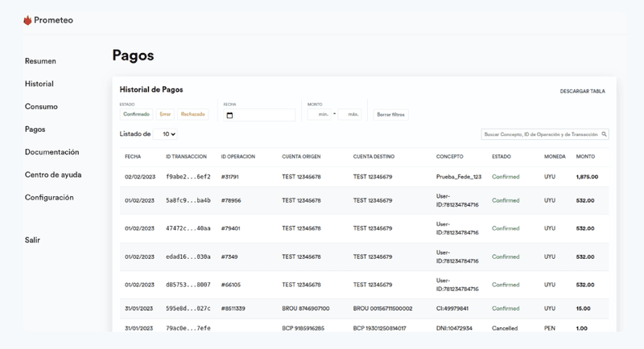Click Confirmed status in #31791 row
This screenshot has height=349, width=644.
coord(506,177)
